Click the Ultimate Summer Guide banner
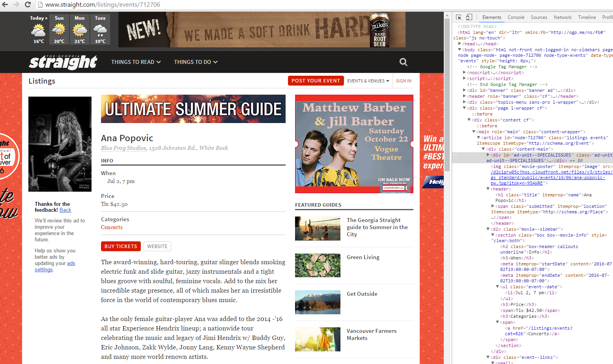The height and width of the screenshot is (364, 613). [x=193, y=109]
